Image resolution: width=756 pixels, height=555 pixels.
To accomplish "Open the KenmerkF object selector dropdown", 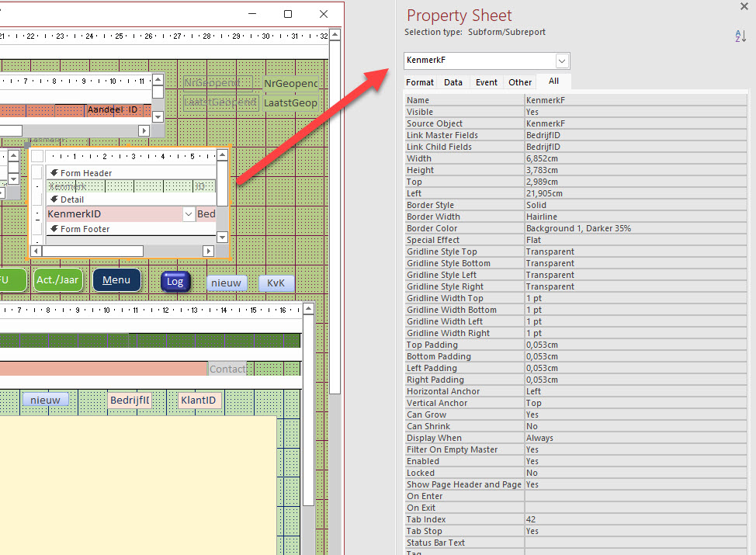I will [564, 60].
